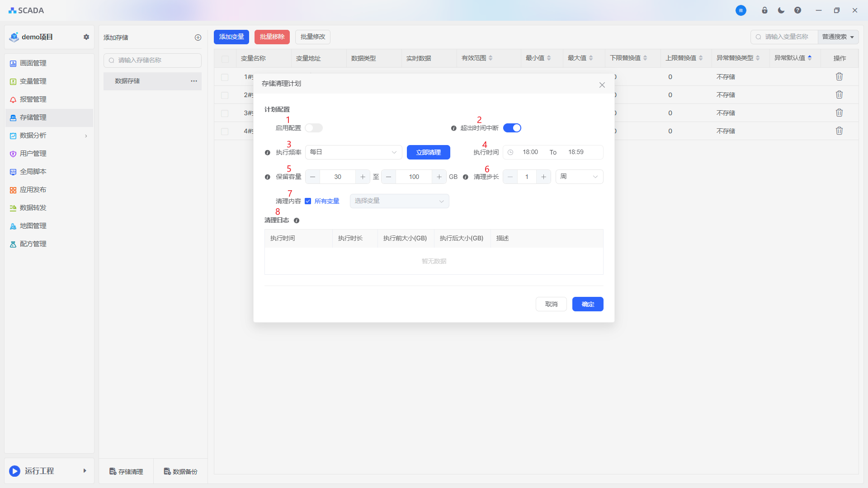Open help via the question mark icon
The height and width of the screenshot is (488, 868).
click(797, 10)
